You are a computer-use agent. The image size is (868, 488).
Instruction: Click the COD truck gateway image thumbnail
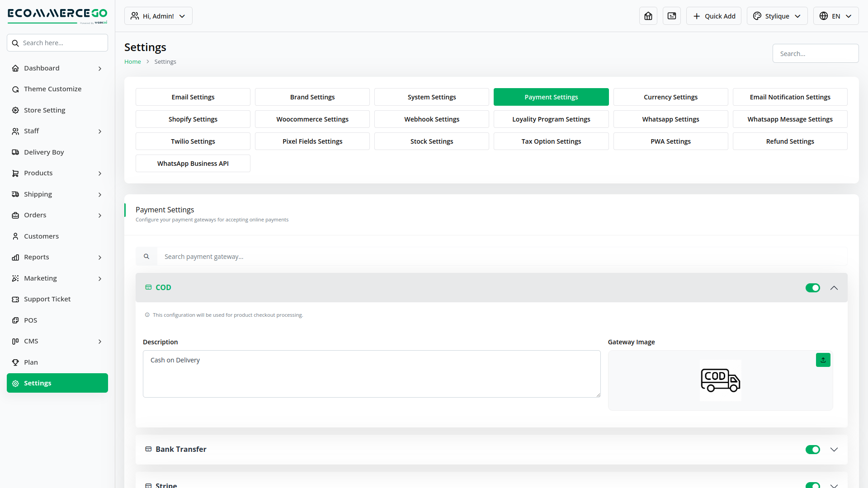tap(720, 380)
